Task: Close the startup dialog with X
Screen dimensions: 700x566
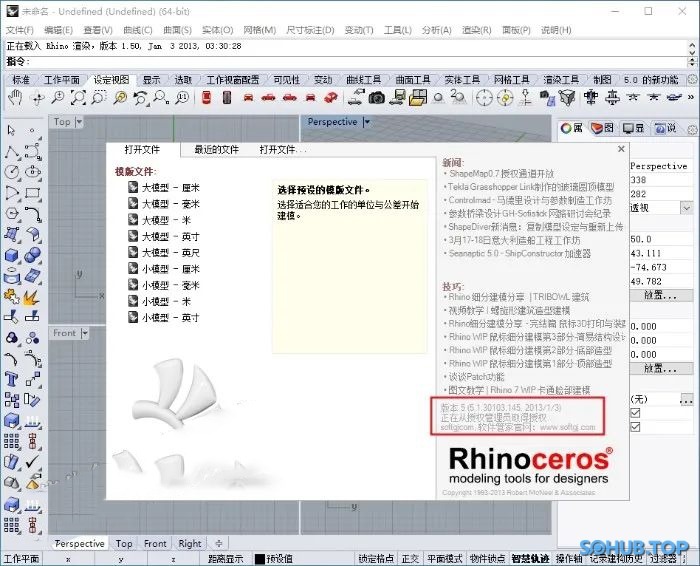Action: [x=621, y=149]
